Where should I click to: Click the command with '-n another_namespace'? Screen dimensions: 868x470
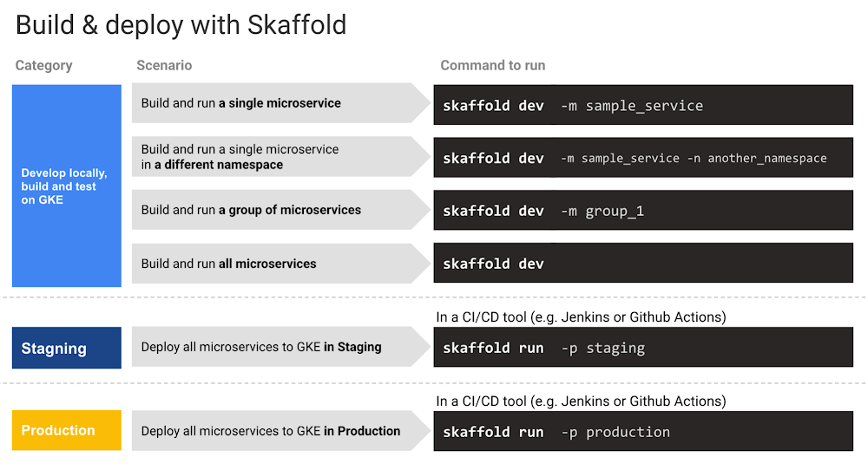(642, 158)
